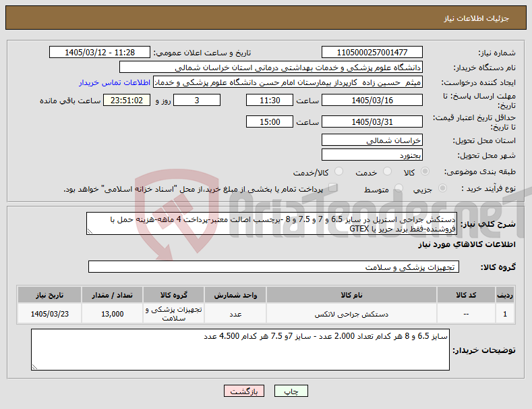This screenshot has width=532, height=409.
Task: Select the کالا/خدمت radio button
Action: pos(338,171)
